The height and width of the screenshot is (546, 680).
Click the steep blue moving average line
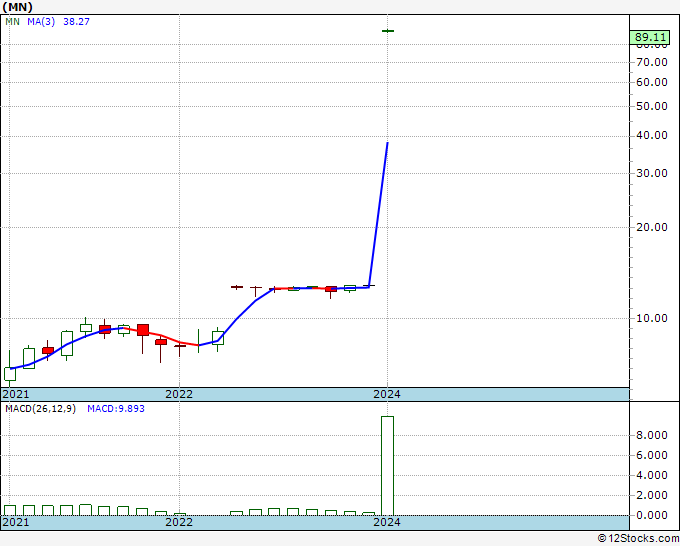point(378,215)
